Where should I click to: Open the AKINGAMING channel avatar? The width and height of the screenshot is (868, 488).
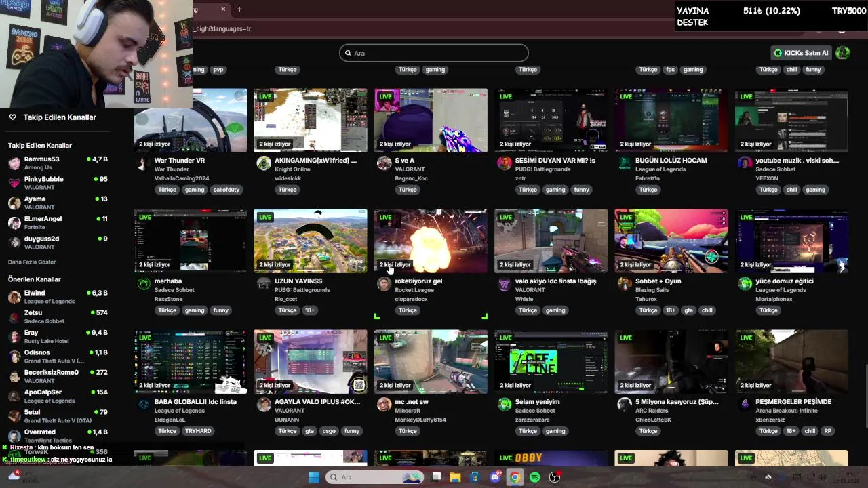pyautogui.click(x=264, y=163)
